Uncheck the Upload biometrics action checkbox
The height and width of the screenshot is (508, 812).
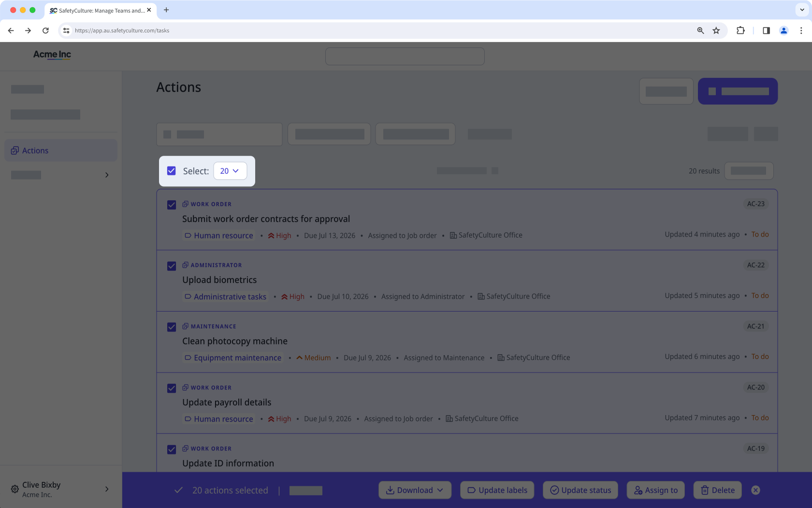click(x=172, y=266)
